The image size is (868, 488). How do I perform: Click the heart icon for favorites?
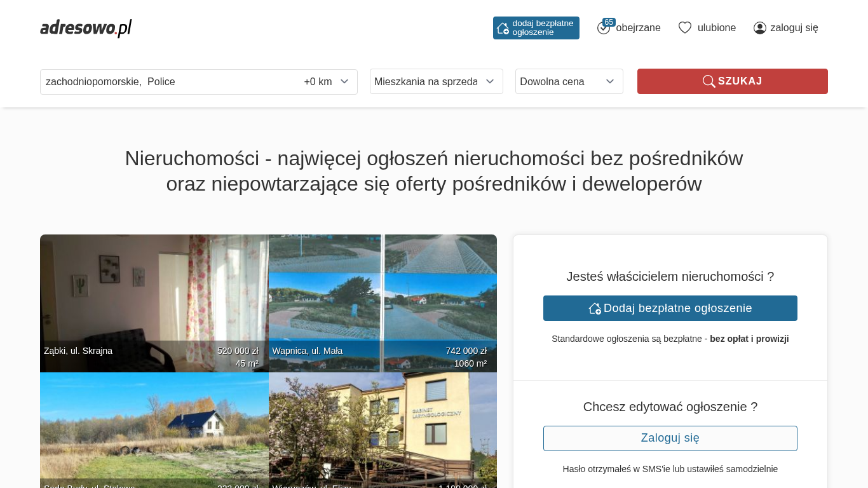(x=684, y=27)
